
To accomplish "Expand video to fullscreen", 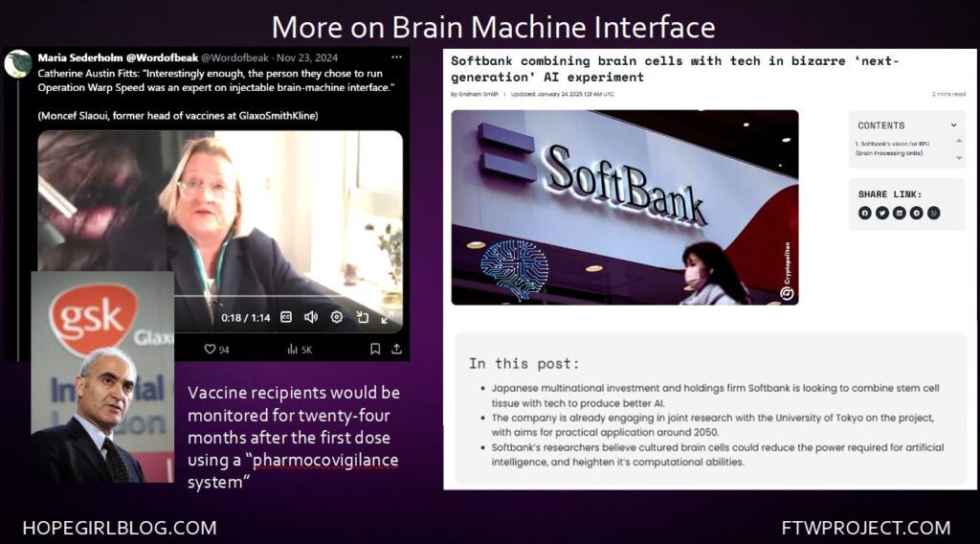I will 388,317.
